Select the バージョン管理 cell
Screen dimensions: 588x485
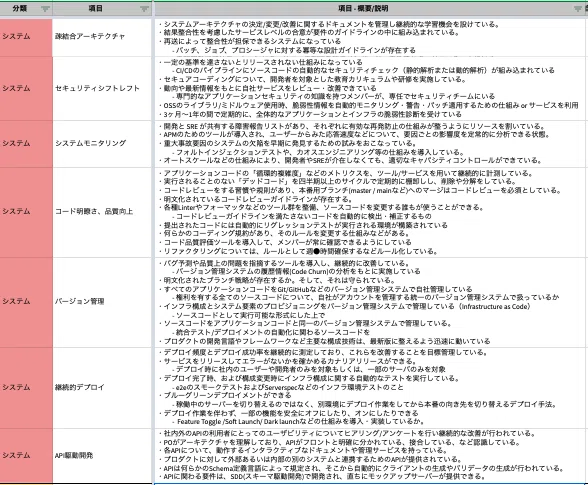102,302
